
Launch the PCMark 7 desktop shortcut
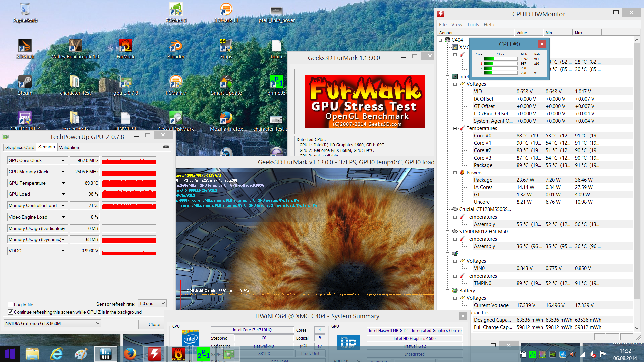point(176,85)
